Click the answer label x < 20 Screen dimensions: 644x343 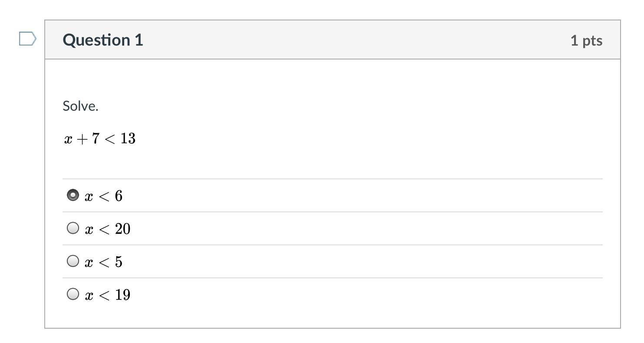click(x=108, y=229)
